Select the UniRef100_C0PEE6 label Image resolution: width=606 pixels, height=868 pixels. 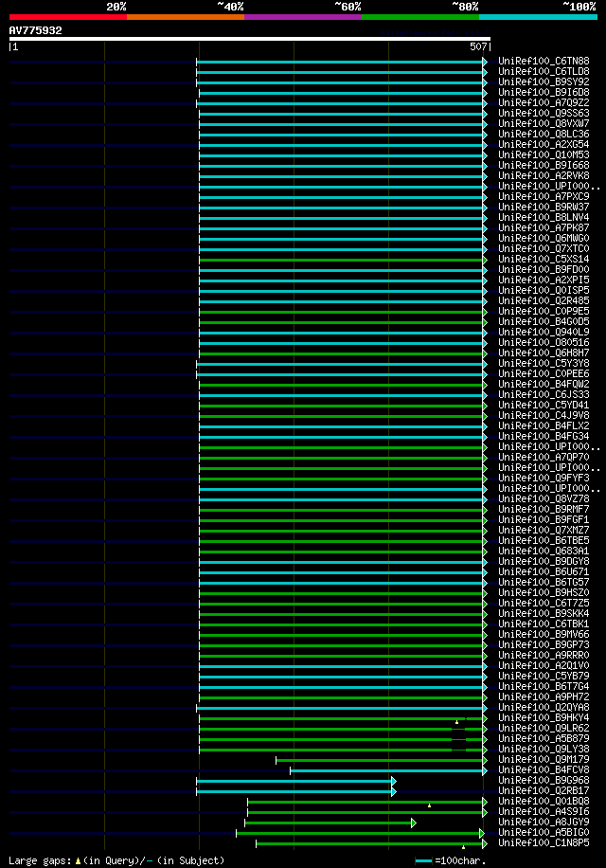pyautogui.click(x=544, y=373)
